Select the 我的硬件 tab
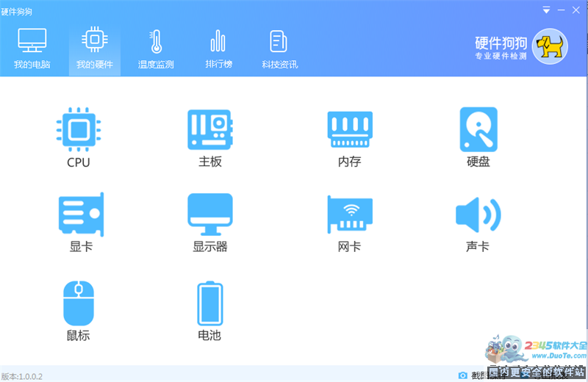588x382 pixels. pos(95,48)
